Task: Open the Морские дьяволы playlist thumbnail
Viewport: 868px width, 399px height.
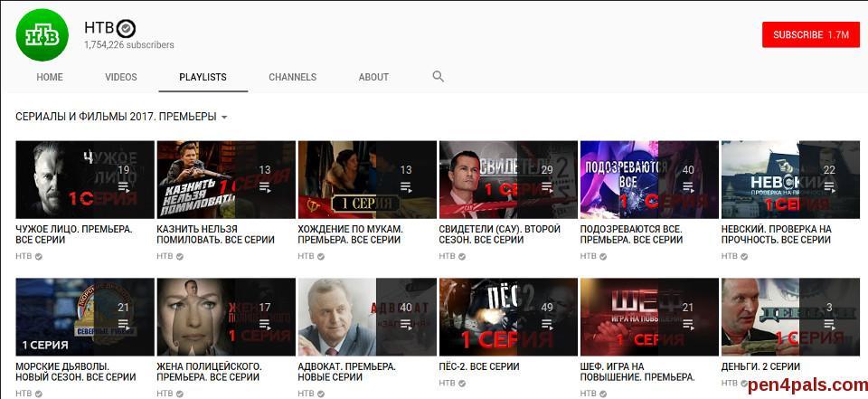Action: click(x=84, y=317)
